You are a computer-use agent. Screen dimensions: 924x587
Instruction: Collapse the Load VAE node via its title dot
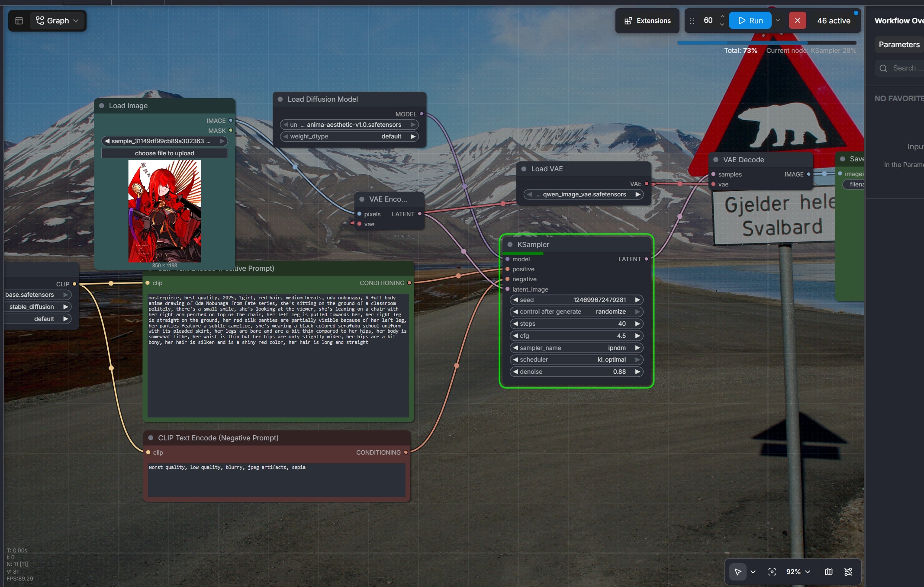pos(524,169)
